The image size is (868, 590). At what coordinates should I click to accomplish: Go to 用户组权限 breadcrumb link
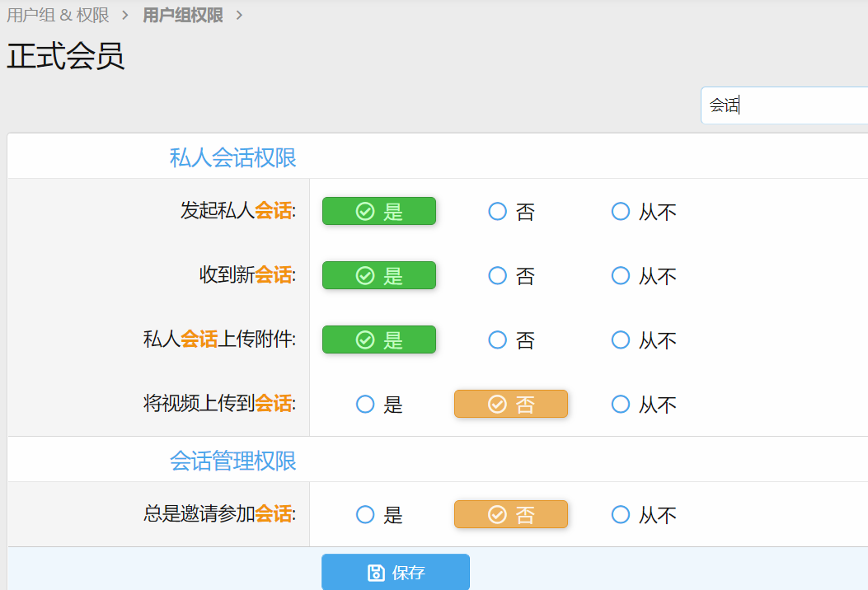click(183, 16)
